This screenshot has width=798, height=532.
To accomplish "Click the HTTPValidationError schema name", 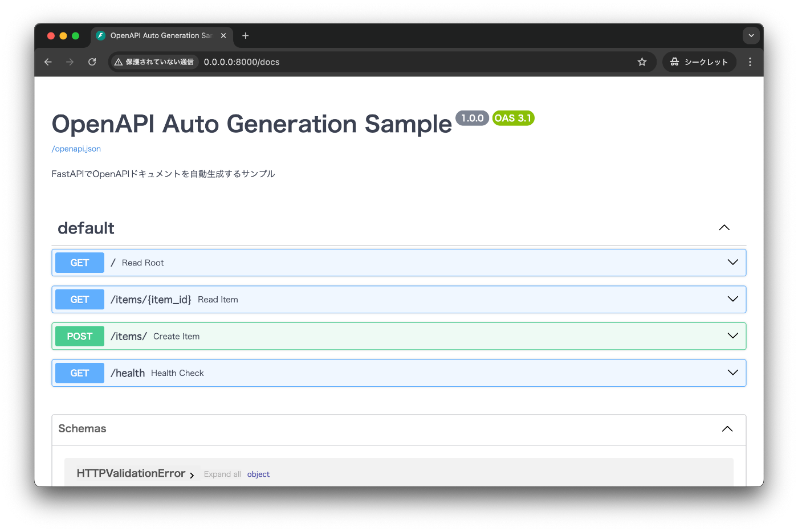I will (131, 473).
